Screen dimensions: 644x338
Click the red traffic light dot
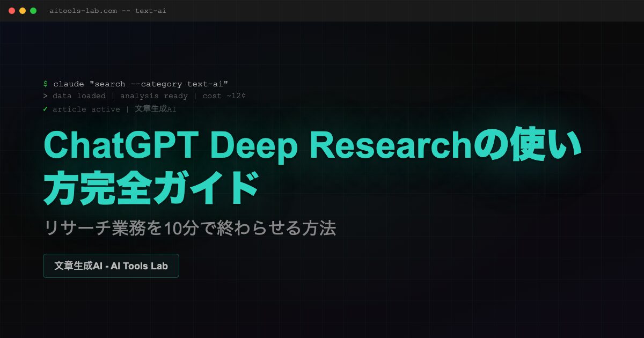pos(11,10)
